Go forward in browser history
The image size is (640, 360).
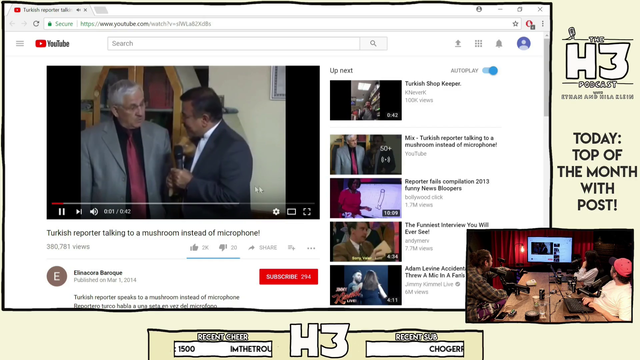[x=24, y=24]
